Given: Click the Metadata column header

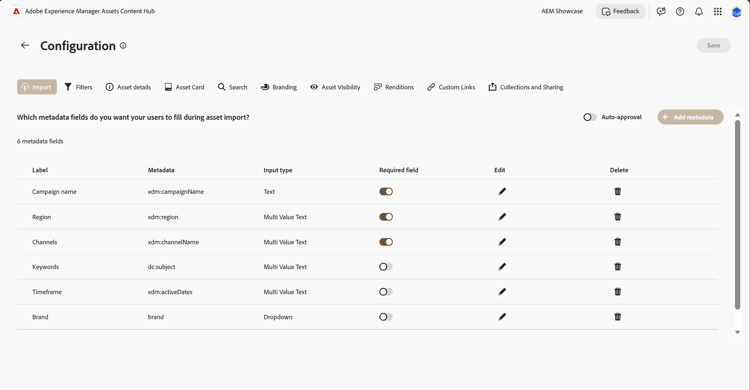Looking at the screenshot, I should [x=161, y=170].
